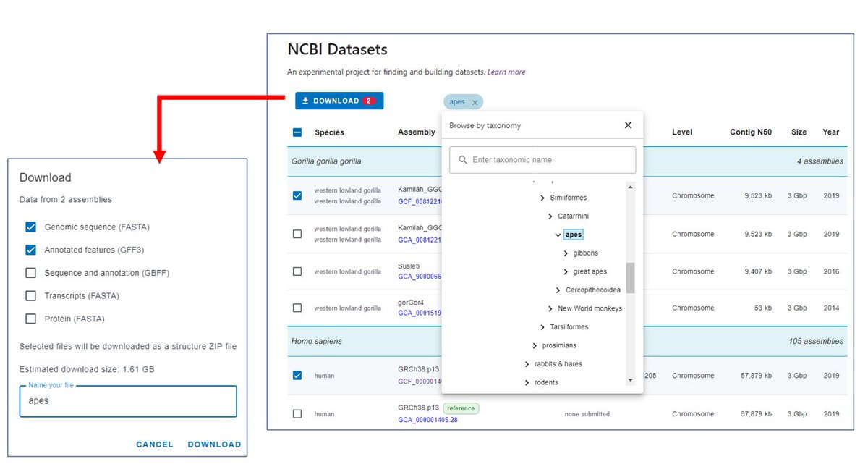
Task: Click the Homo sapiens group row
Action: point(567,341)
